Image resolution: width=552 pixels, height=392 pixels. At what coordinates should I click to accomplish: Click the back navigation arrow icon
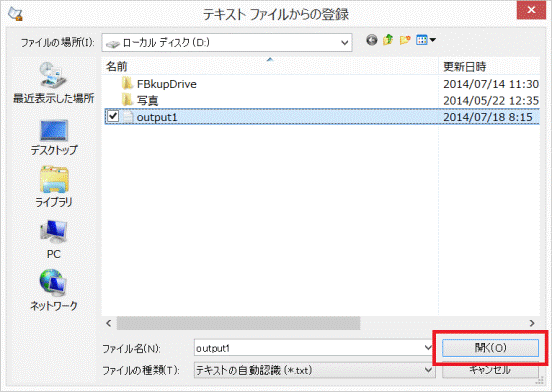371,40
